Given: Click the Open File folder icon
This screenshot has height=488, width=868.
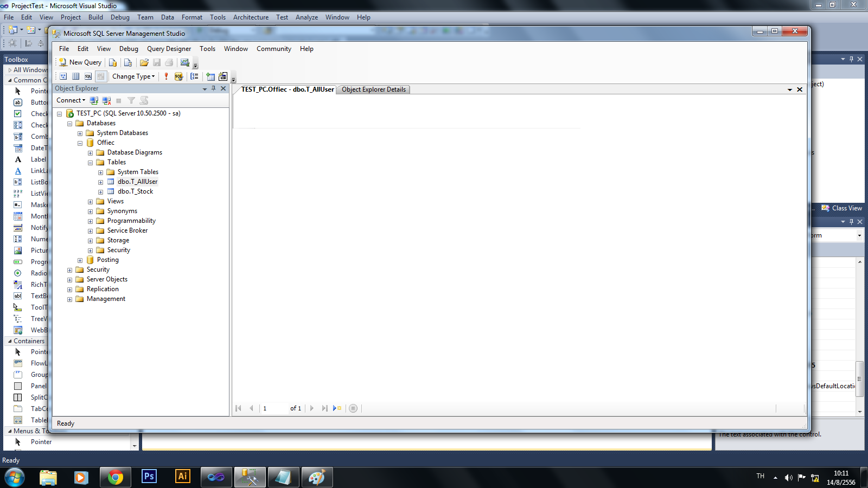Looking at the screenshot, I should (x=144, y=62).
